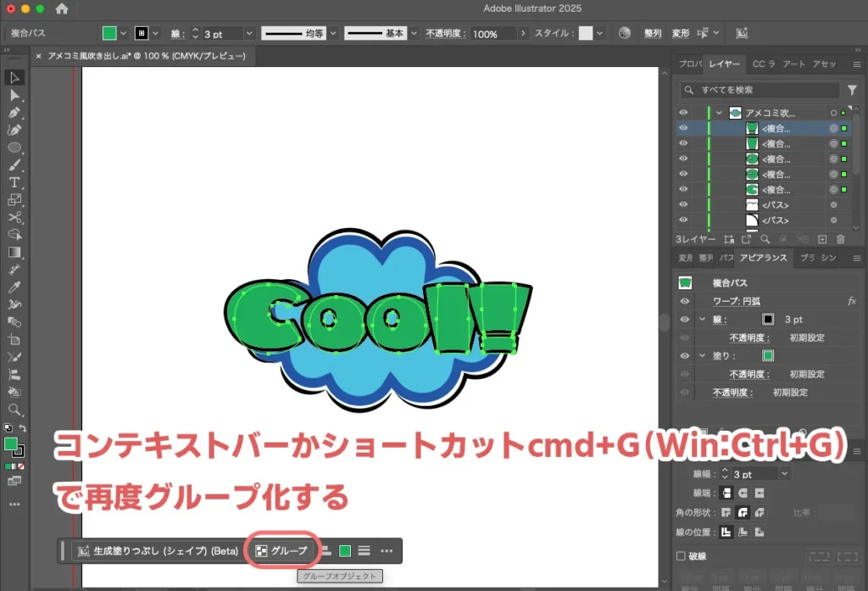Image resolution: width=868 pixels, height=591 pixels.
Task: Collapse the アメコミ吹き出し layer tree
Action: 719,113
